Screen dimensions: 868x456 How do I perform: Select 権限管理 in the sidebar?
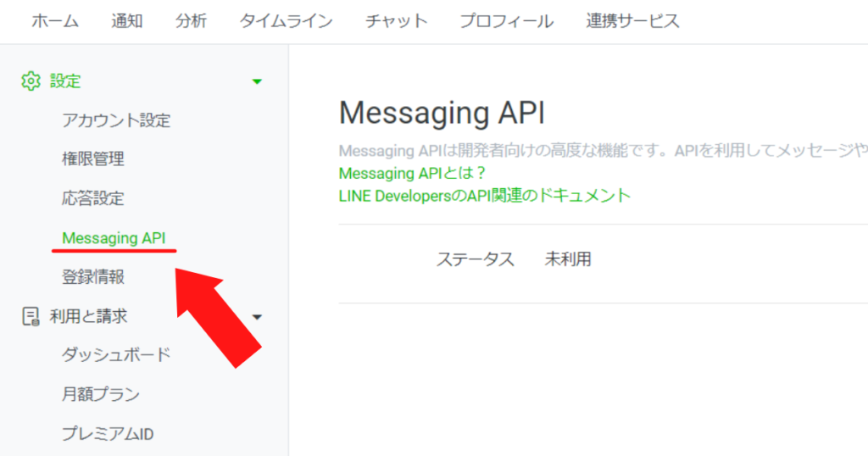93,159
